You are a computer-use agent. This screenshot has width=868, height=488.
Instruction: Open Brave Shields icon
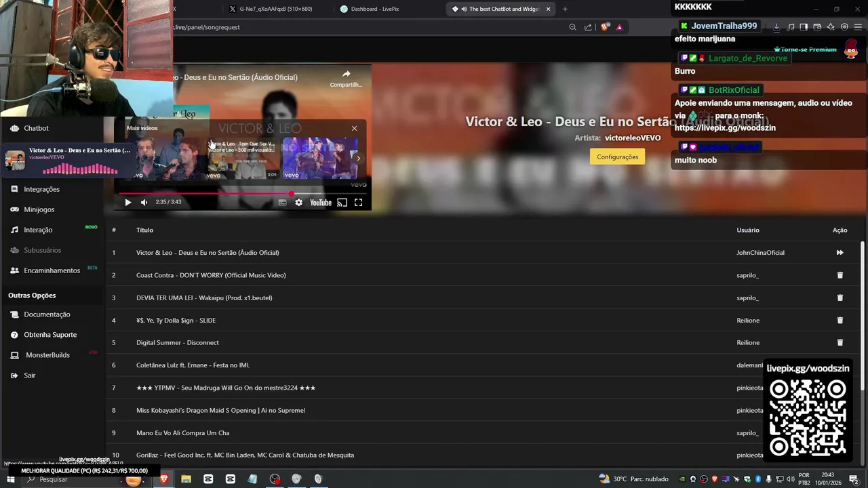tap(605, 27)
